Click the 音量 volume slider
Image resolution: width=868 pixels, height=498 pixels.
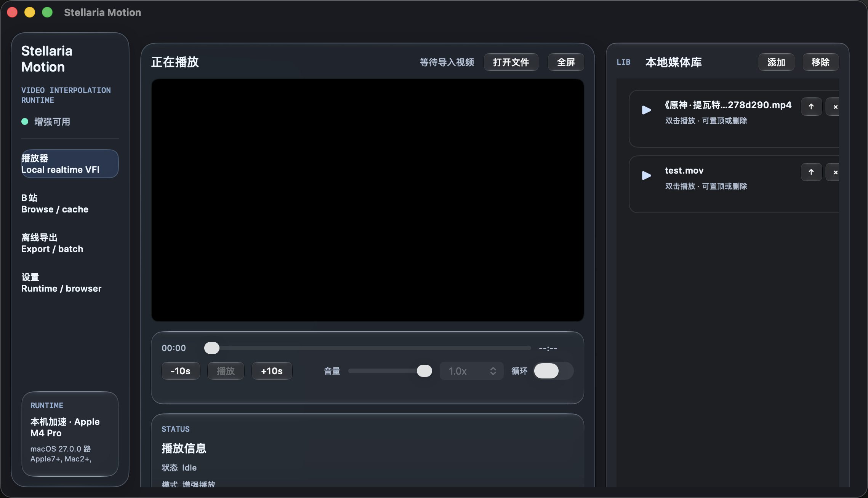(390, 371)
